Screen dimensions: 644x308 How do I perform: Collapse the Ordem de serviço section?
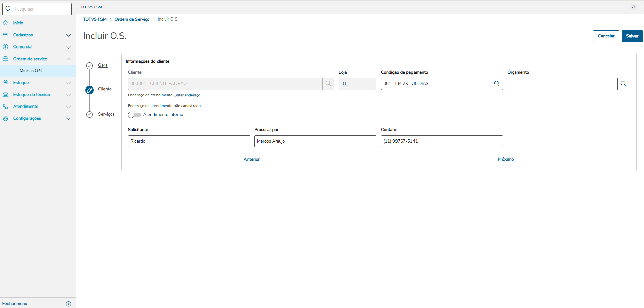tap(68, 59)
